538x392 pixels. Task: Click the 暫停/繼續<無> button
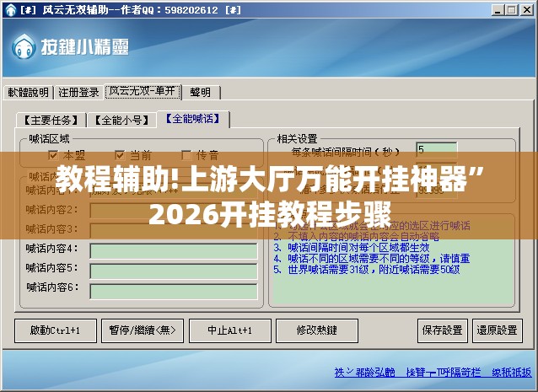click(143, 330)
